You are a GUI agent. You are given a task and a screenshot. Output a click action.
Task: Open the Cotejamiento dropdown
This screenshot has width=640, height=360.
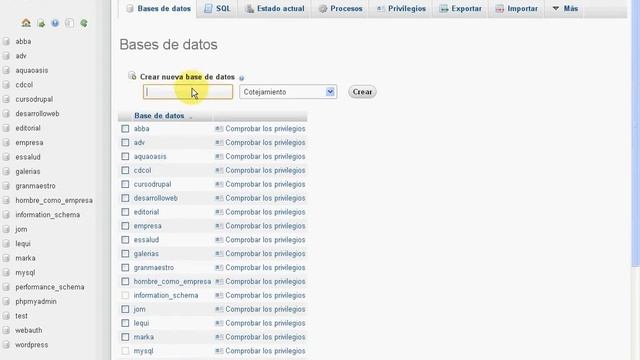(x=288, y=92)
